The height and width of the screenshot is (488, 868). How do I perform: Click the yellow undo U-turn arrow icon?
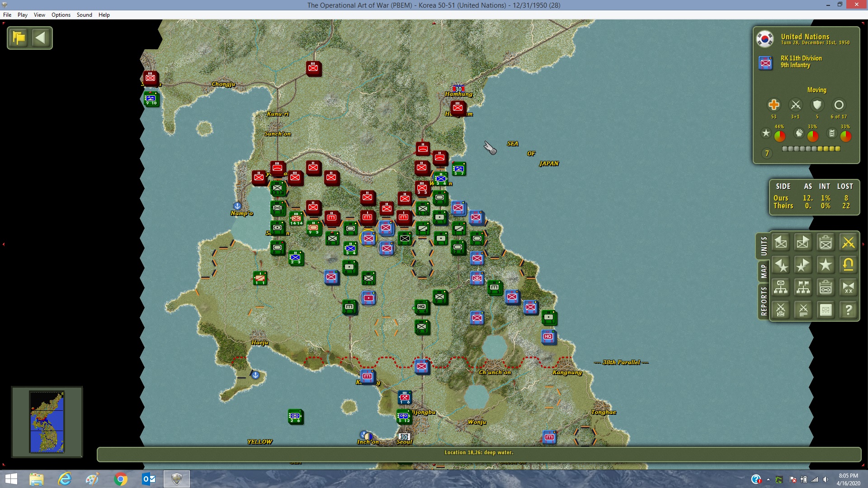pos(849,265)
